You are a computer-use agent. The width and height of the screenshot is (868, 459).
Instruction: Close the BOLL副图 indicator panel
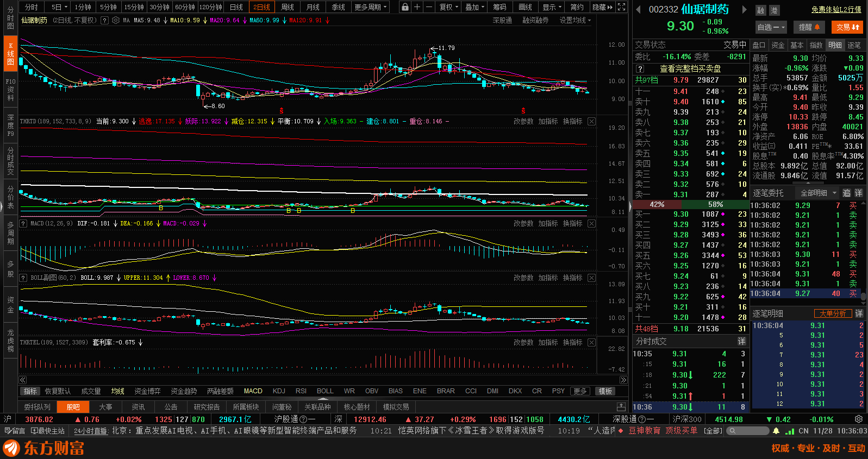click(x=591, y=278)
